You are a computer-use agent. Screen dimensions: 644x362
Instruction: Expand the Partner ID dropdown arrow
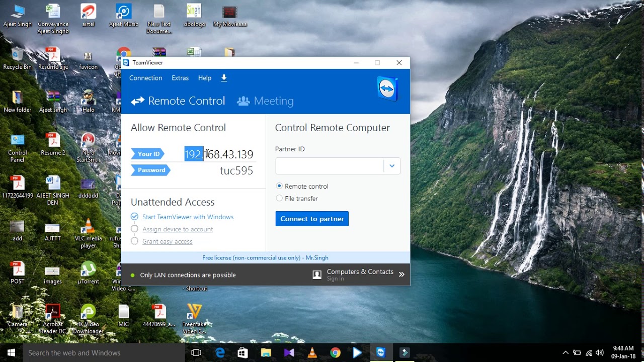pos(392,166)
